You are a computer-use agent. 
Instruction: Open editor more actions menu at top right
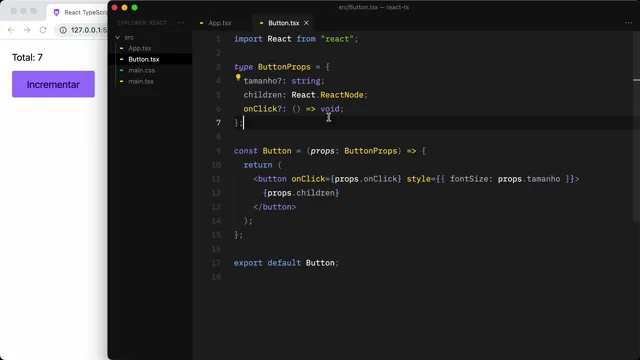tap(628, 23)
